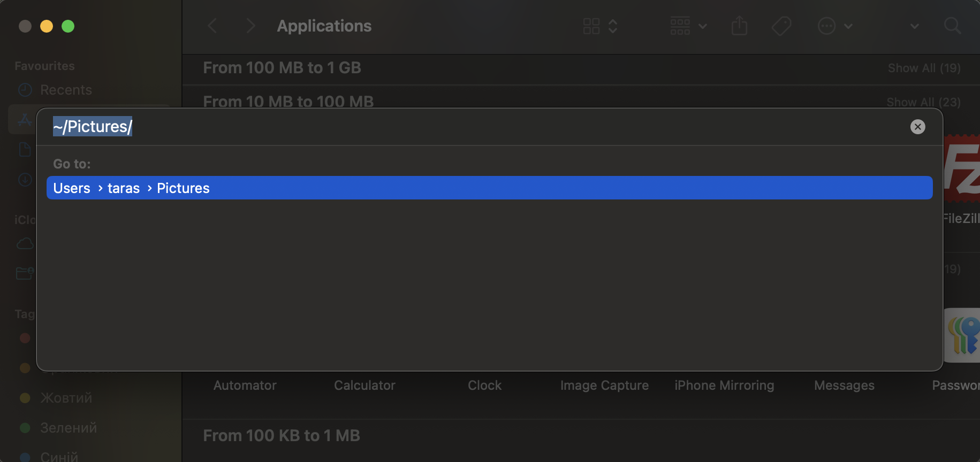Open the Downloads icon in sidebar
The width and height of the screenshot is (980, 462).
tap(25, 179)
